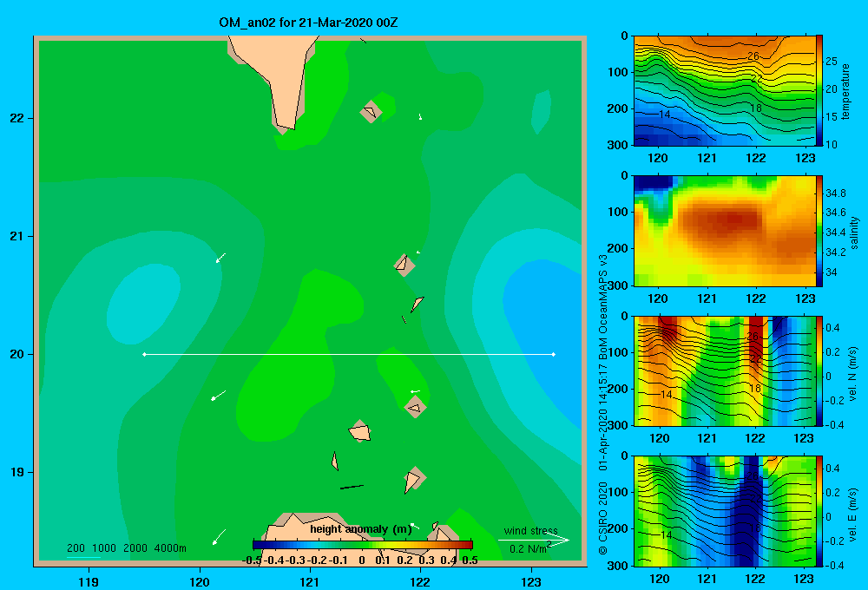Click longitude label 120 under the main map

200,581
